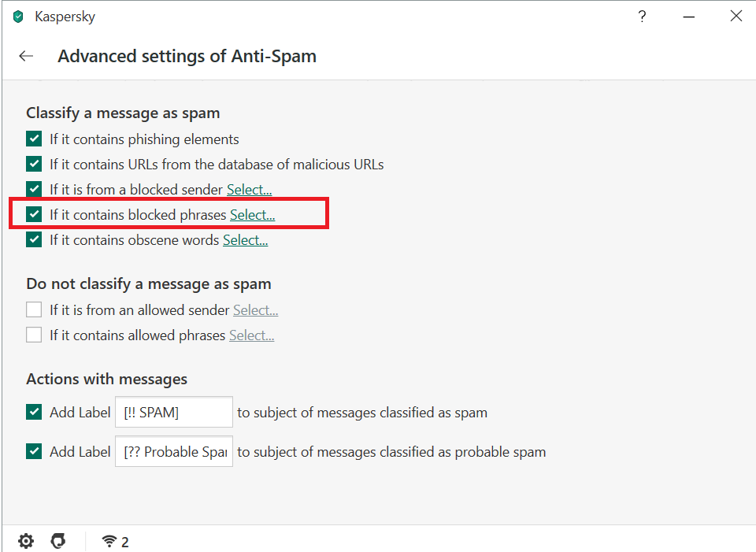Edit the '[!! SPAM]' label field

coord(174,412)
